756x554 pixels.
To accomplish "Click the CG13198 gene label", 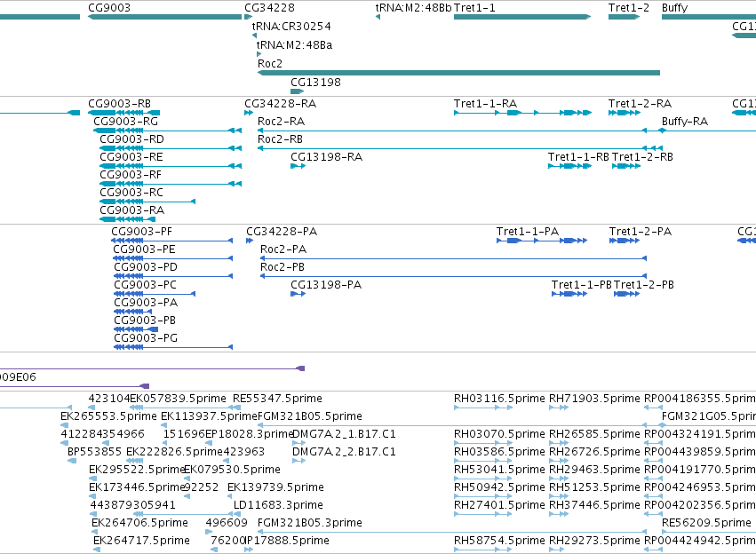I will [315, 83].
